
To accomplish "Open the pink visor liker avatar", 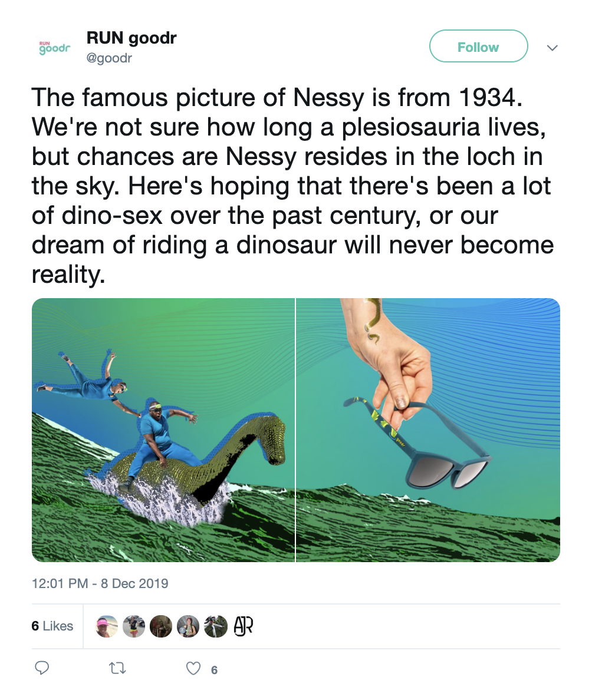I will click(x=107, y=626).
